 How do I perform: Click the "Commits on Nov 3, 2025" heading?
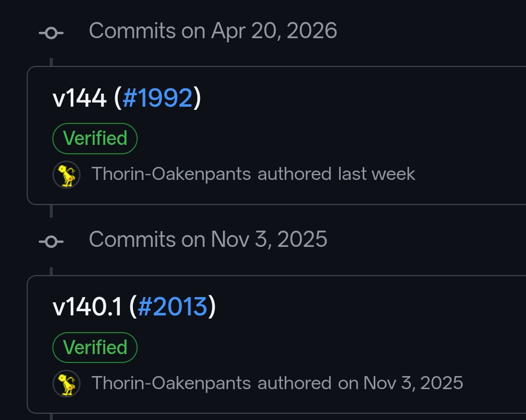click(x=208, y=240)
